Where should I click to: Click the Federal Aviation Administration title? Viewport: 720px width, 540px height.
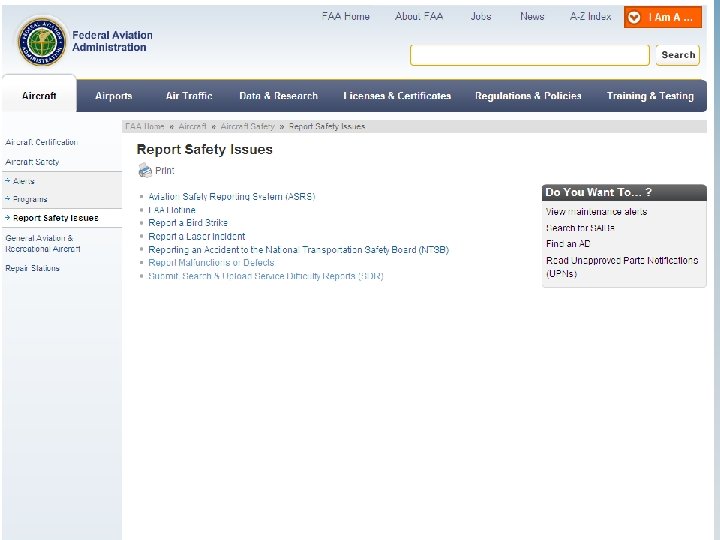click(x=112, y=41)
